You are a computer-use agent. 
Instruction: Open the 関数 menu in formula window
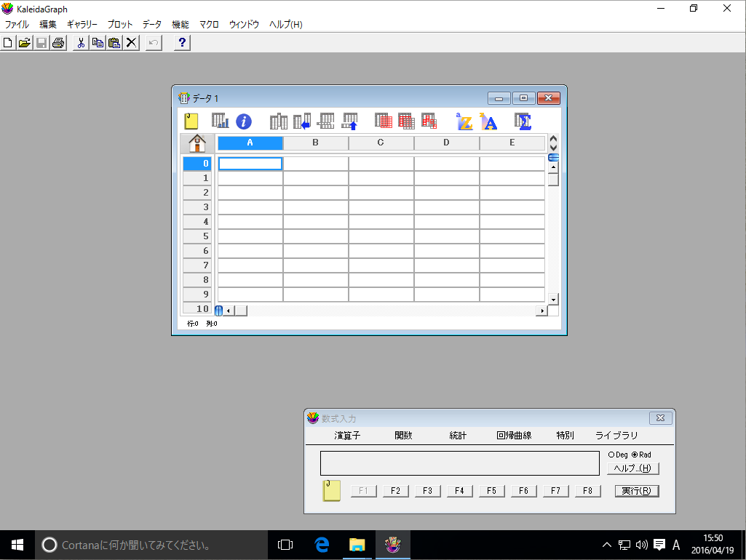click(403, 436)
